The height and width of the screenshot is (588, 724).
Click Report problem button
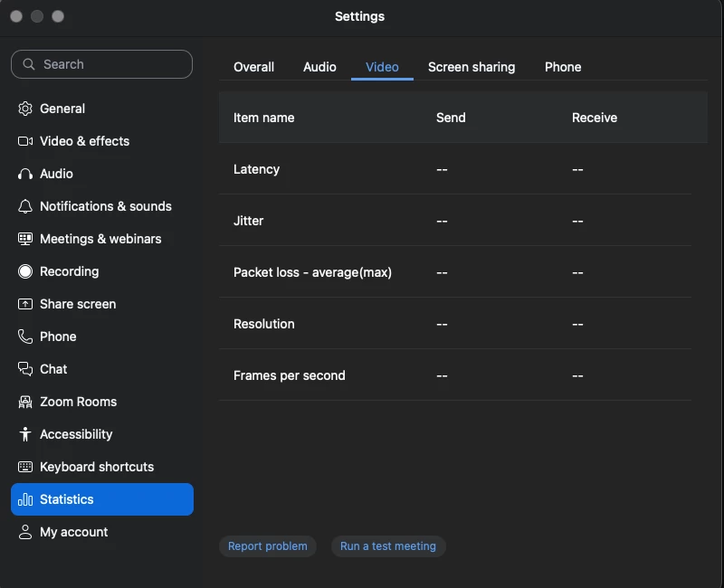267,546
